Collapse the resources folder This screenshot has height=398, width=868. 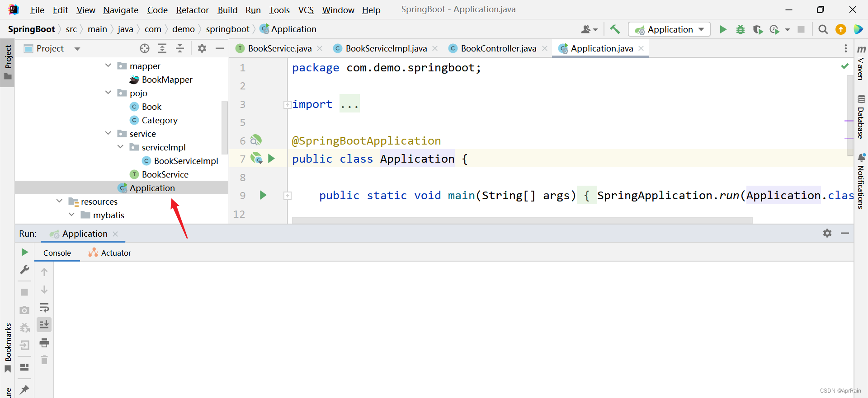pos(59,201)
